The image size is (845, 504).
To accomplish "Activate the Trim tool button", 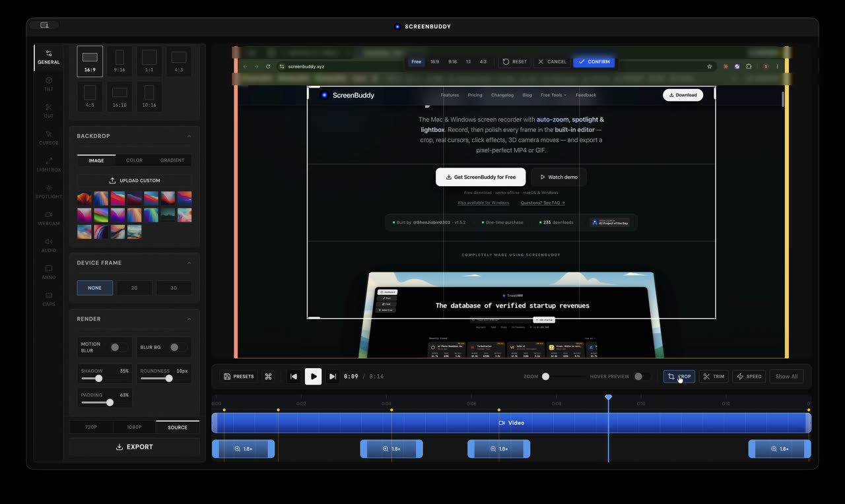I will [714, 377].
